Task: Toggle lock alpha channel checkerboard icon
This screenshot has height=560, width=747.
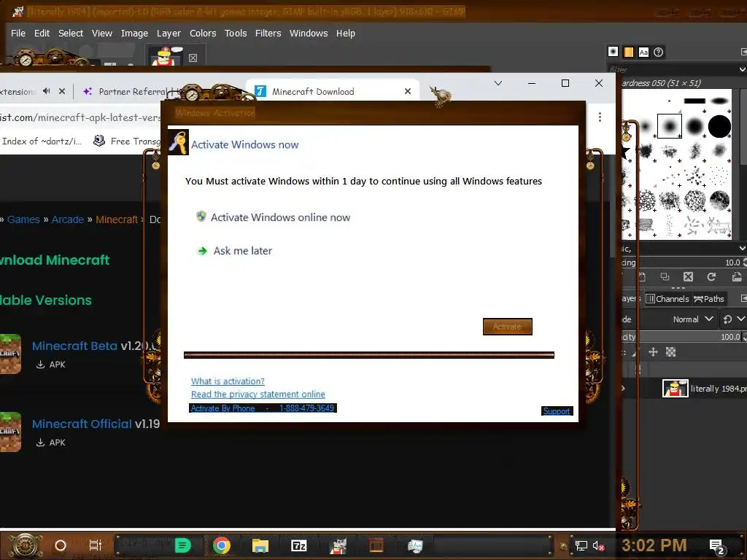Action: tap(671, 352)
